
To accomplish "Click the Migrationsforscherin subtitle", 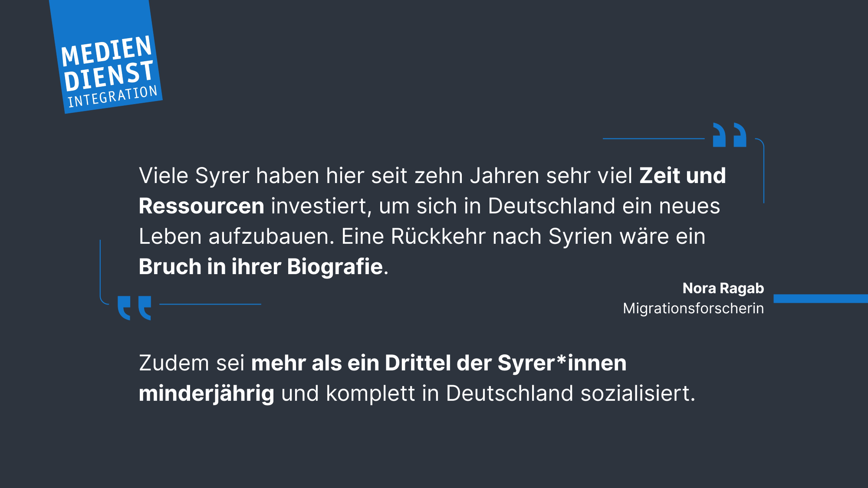I will coord(693,308).
